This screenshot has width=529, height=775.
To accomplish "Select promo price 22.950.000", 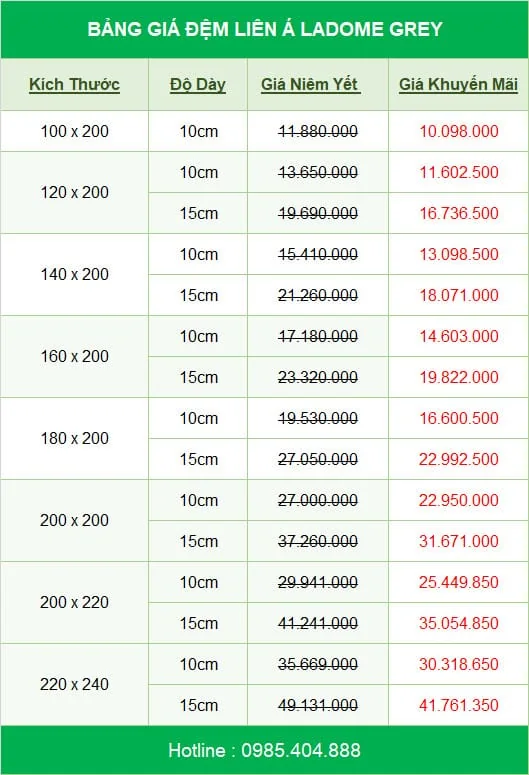I will 459,500.
